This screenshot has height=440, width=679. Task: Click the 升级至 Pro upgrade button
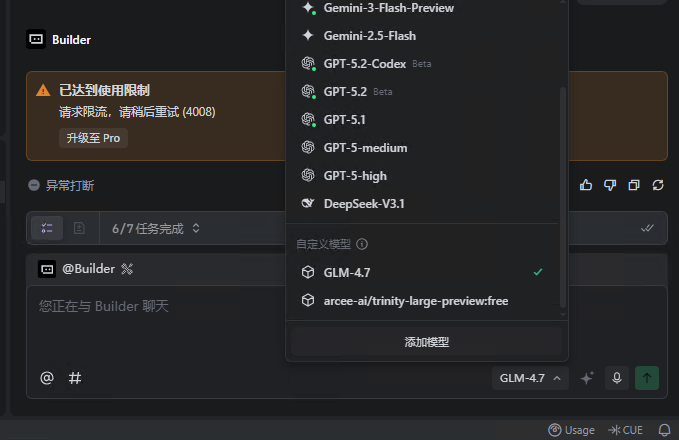click(x=93, y=138)
